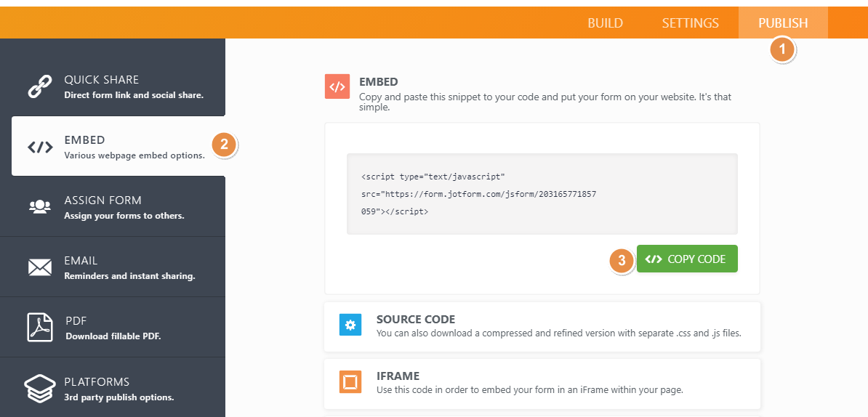Image resolution: width=868 pixels, height=417 pixels.
Task: Go to Assign Form section
Action: (x=124, y=207)
